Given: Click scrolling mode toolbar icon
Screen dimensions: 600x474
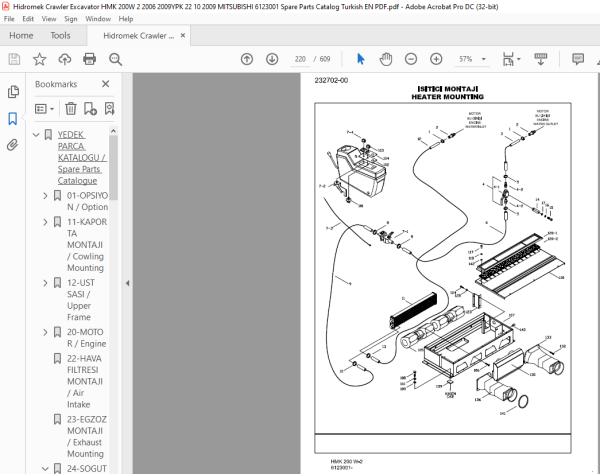Looking at the screenshot, I should [541, 59].
